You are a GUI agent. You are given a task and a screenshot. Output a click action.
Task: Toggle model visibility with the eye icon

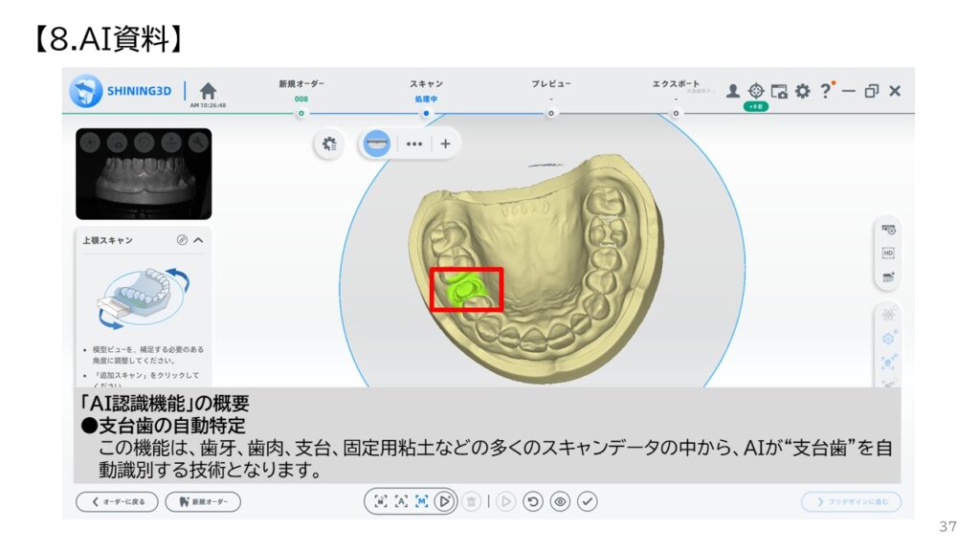click(x=560, y=501)
